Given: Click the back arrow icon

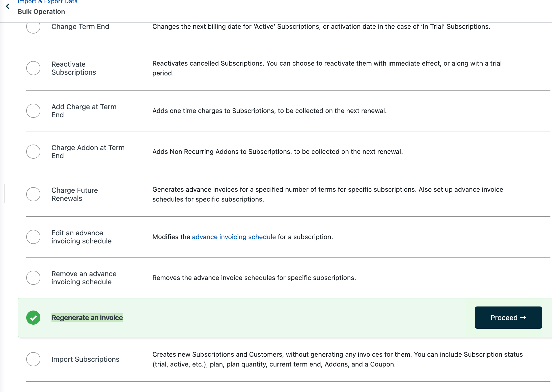Looking at the screenshot, I should click(x=8, y=6).
